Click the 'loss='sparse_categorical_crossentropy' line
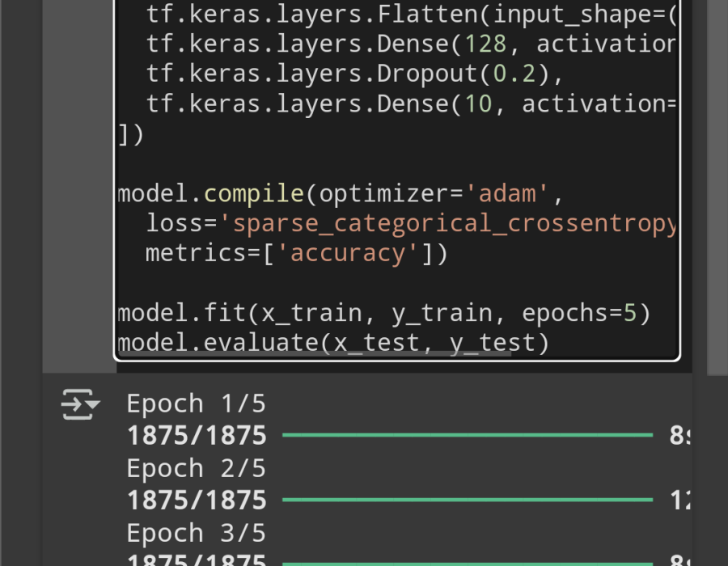This screenshot has width=728, height=566. click(412, 224)
